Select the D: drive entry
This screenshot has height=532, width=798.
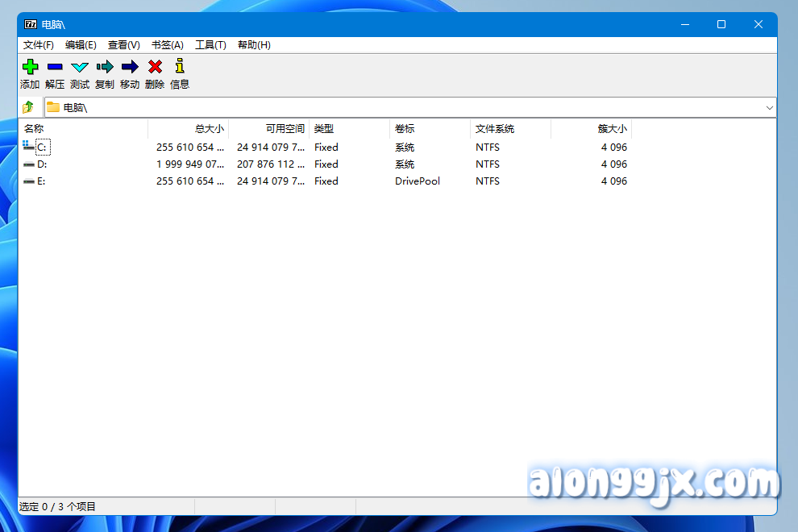point(42,164)
